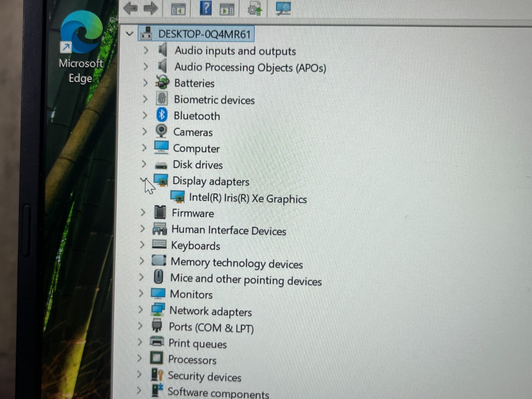The image size is (532, 399).
Task: Expand Audio inputs and outputs
Action: pyautogui.click(x=146, y=50)
